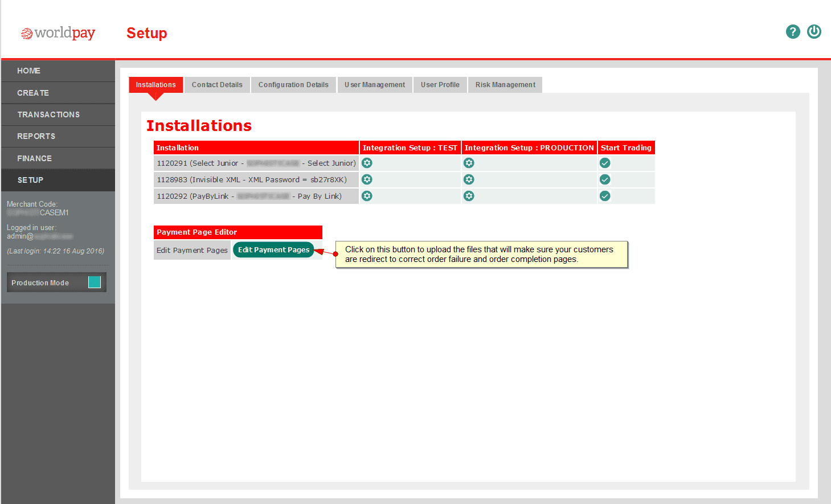831x504 pixels.
Task: Click Start Trading checkmark for Select Junior
Action: coord(605,163)
